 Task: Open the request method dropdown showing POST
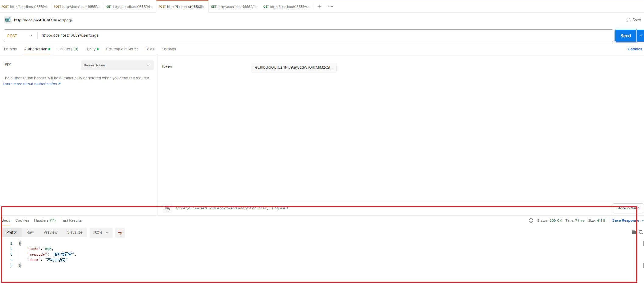[19, 36]
